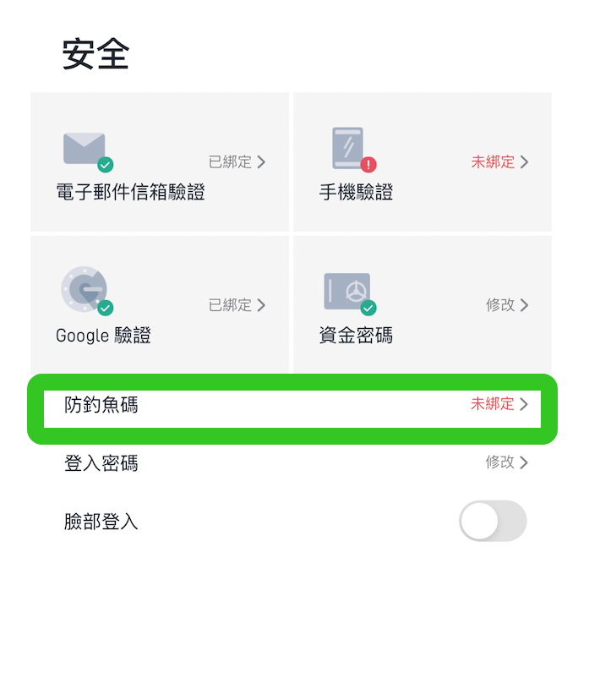Open chevron beside phone 未綁定 status
Screen dimensions: 600x700
(x=524, y=162)
